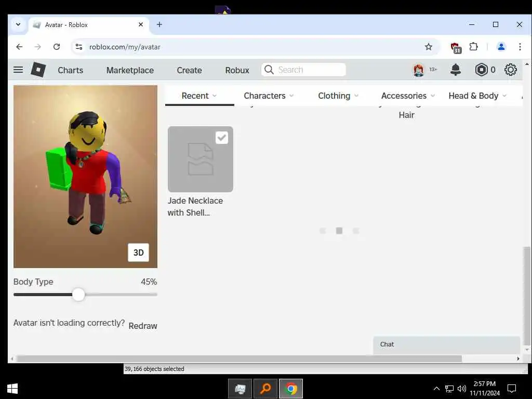Adjust the Body Type slider handle
The height and width of the screenshot is (399, 532).
click(78, 295)
